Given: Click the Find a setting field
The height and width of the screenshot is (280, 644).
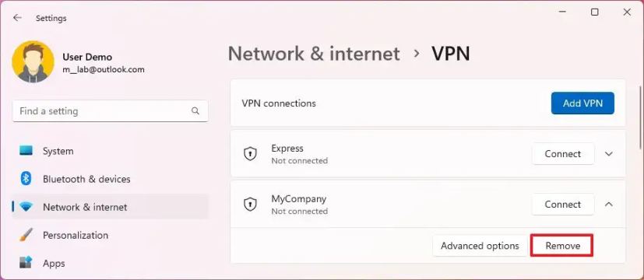Looking at the screenshot, I should point(110,111).
